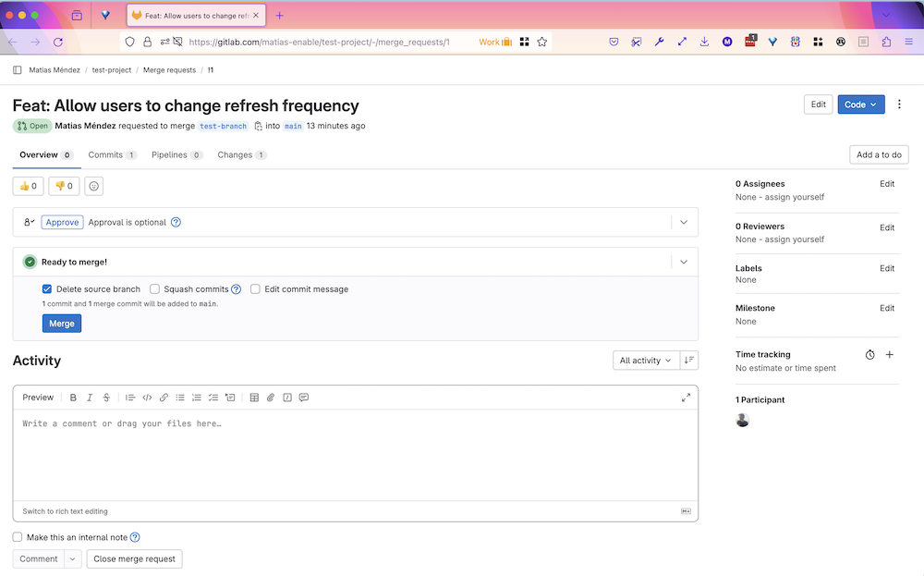Reload page in browser toolbar

57,42
